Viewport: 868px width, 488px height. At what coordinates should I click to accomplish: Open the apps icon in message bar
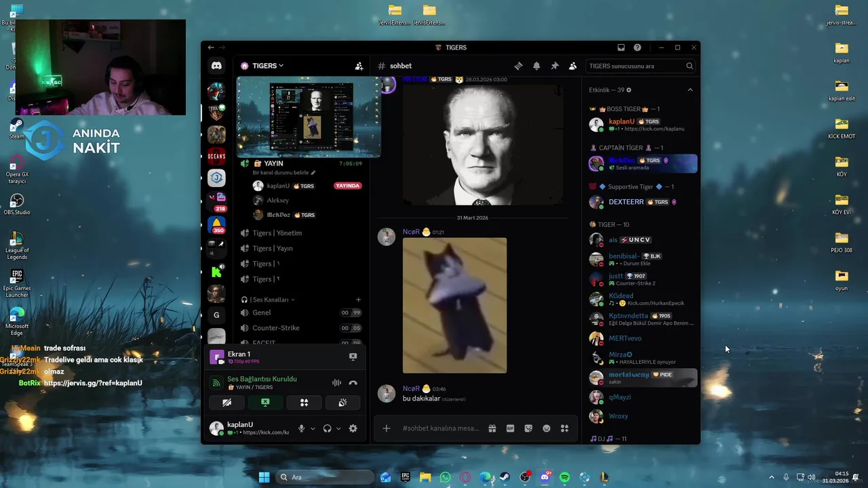(x=564, y=428)
